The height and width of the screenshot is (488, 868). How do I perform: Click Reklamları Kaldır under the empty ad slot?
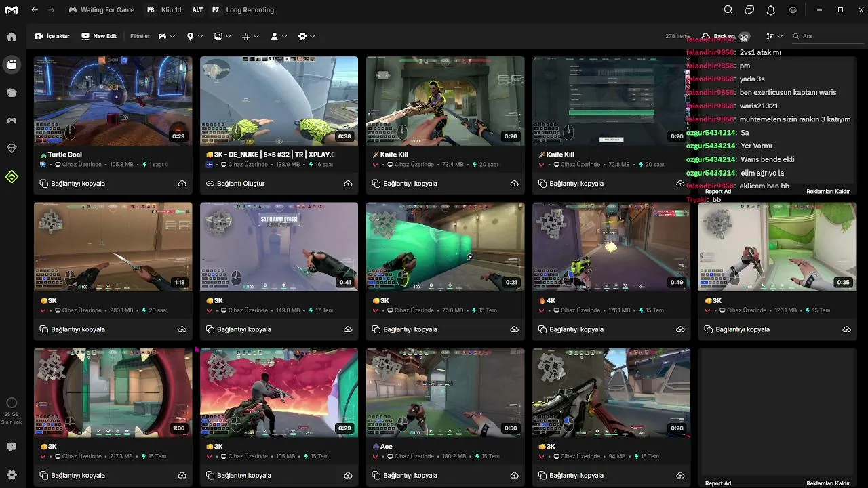pyautogui.click(x=828, y=483)
